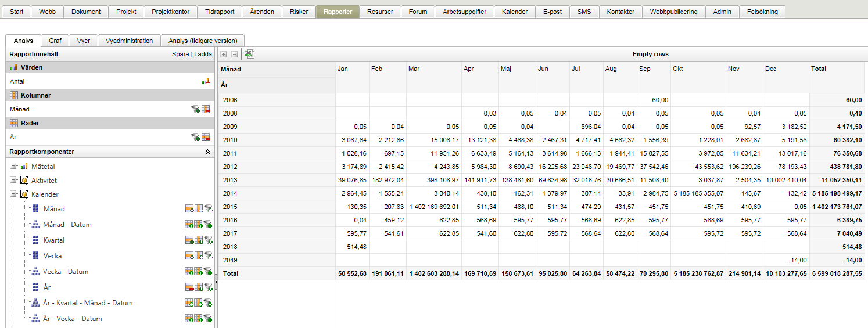Image resolution: width=868 pixels, height=328 pixels.
Task: Add Kvartal to columns
Action: pos(199,240)
